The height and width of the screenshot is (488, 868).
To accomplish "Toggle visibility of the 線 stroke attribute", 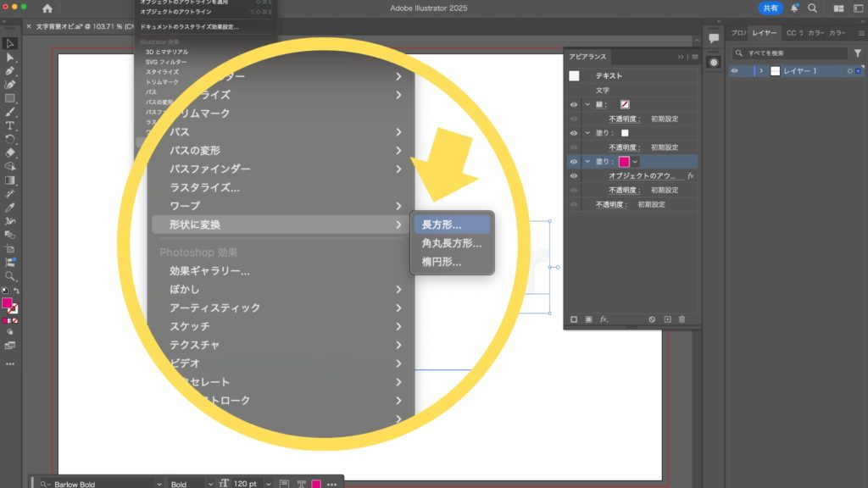I will (x=574, y=104).
